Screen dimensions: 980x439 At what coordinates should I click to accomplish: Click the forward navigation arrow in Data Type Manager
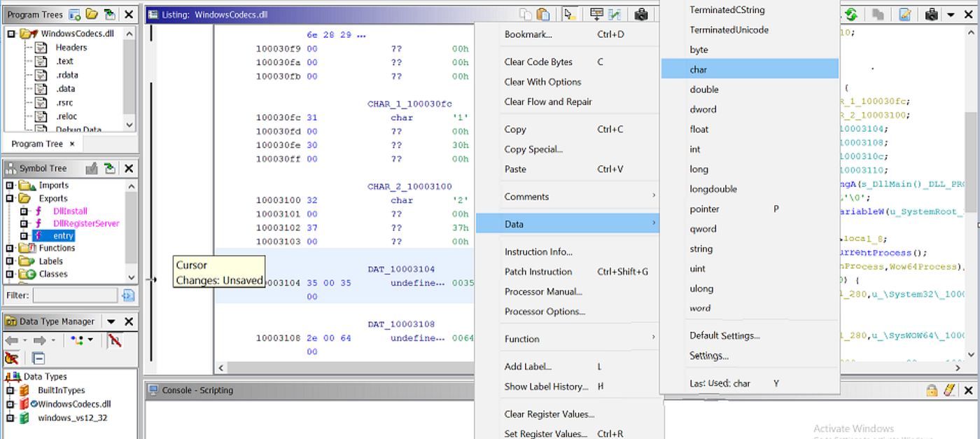39,340
